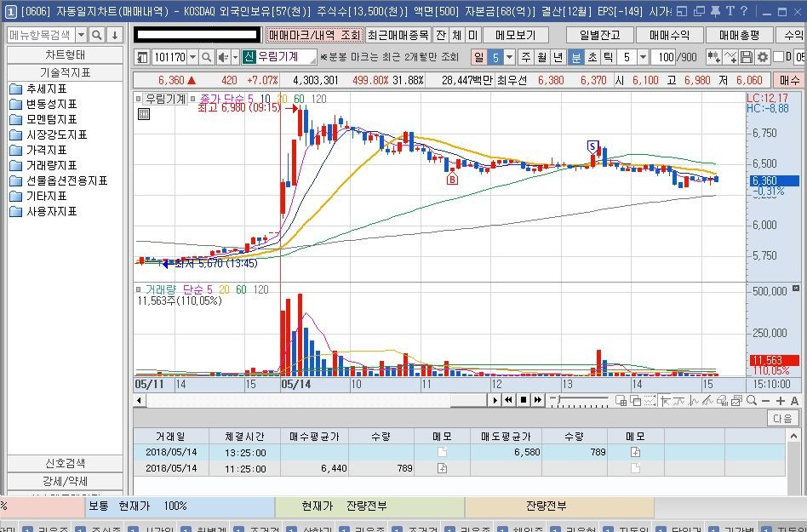807x532 pixels.
Task: Click the data grid icon under 우림기계 label
Action: point(144,114)
